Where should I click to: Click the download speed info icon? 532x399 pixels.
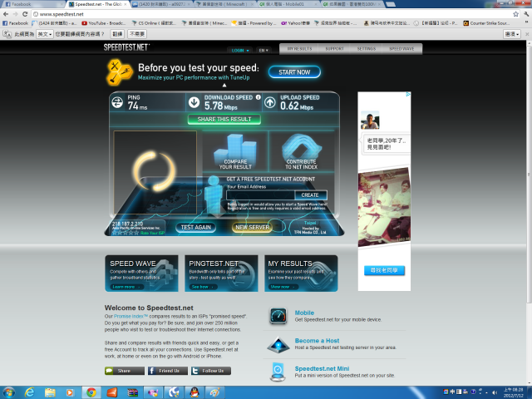(x=259, y=97)
